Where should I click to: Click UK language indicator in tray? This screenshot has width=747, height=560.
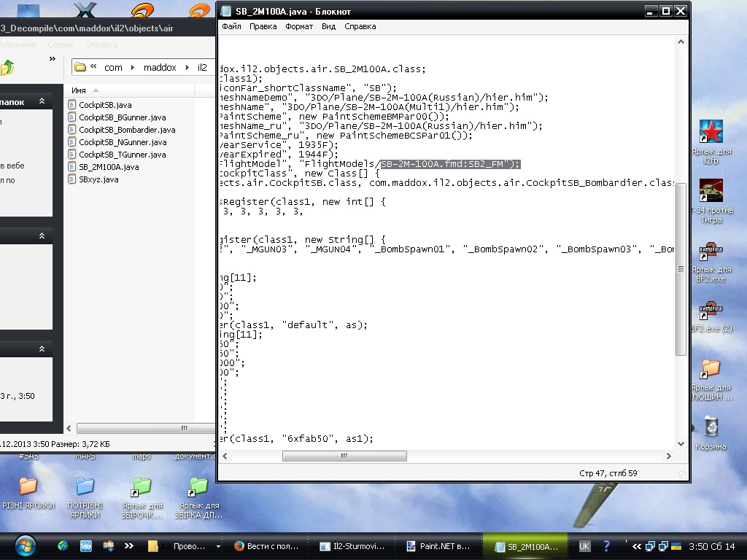point(584,546)
